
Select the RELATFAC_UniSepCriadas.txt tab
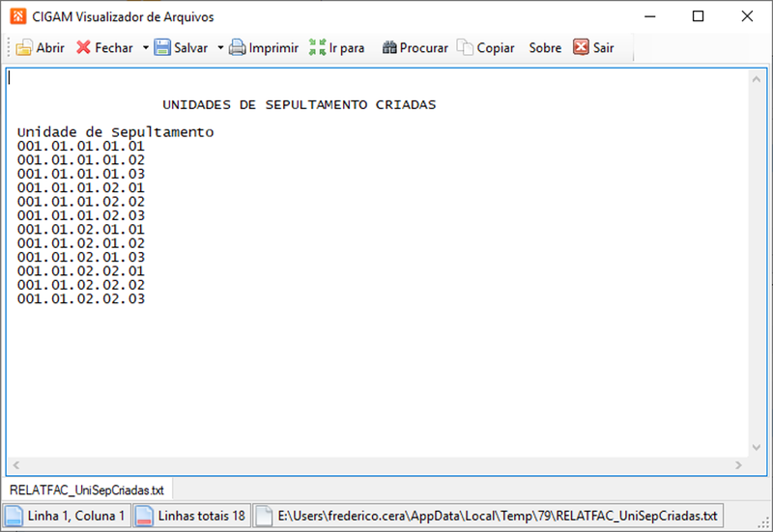click(x=87, y=490)
